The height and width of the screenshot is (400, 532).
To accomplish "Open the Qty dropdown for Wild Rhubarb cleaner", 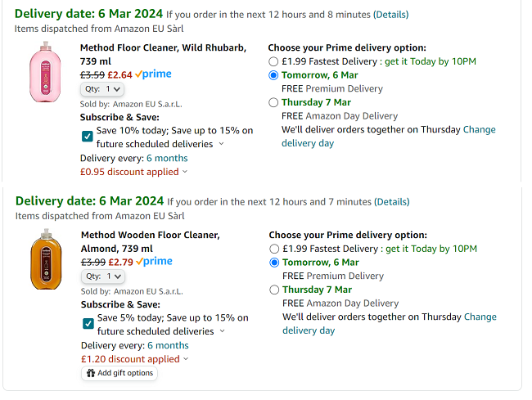I will (x=102, y=89).
